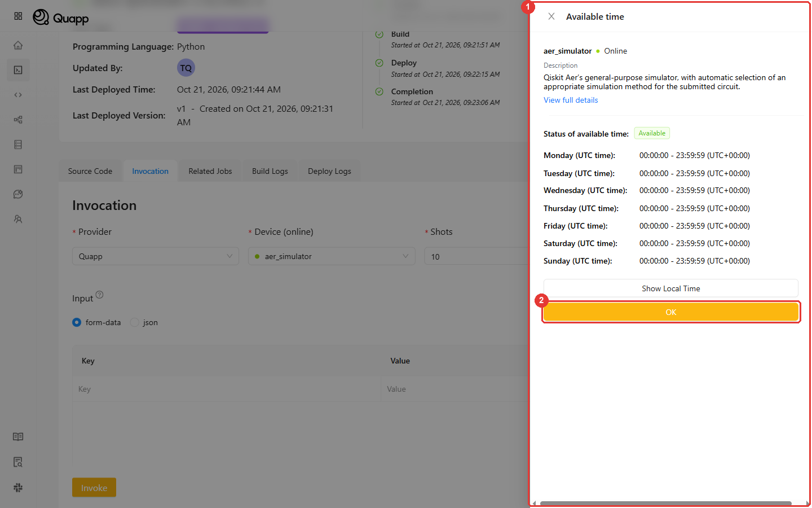
Task: Confirm with the OK button
Action: point(671,312)
